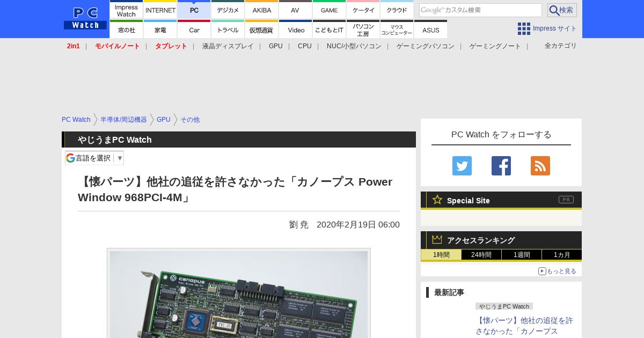Screen dimensions: 644x338
Task: Open the タブレット category link
Action: 171,46
